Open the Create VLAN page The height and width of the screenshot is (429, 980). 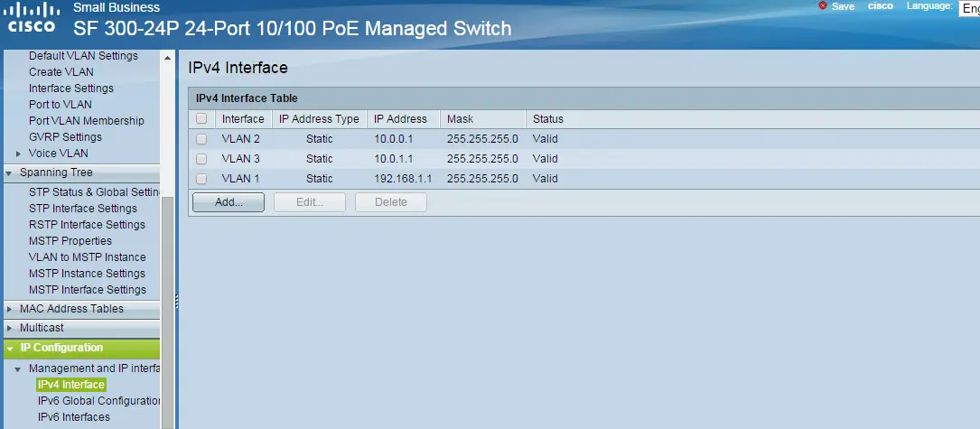[x=61, y=72]
